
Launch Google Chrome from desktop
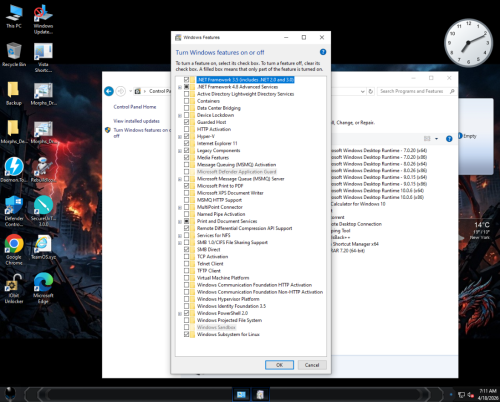[14, 250]
